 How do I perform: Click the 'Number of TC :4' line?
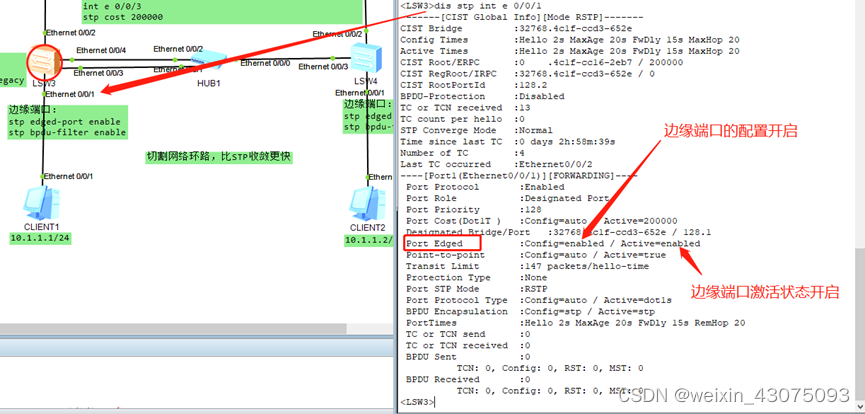pos(462,153)
